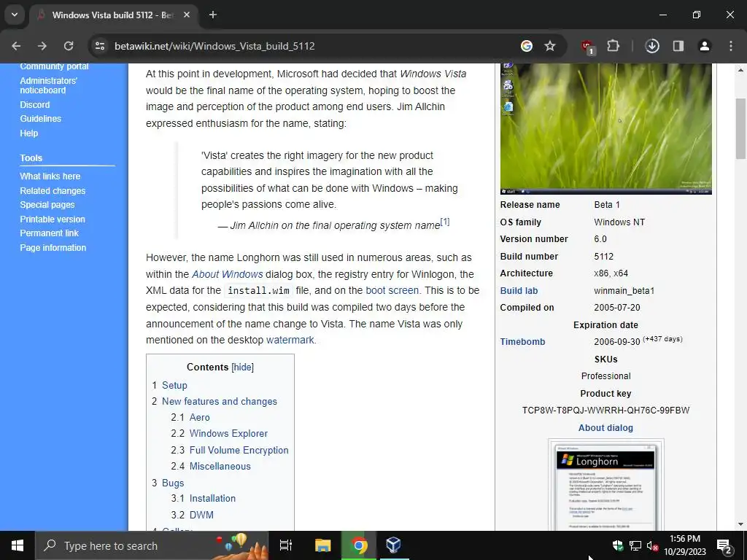View site information icon in address bar
The width and height of the screenshot is (747, 560).
pos(100,46)
